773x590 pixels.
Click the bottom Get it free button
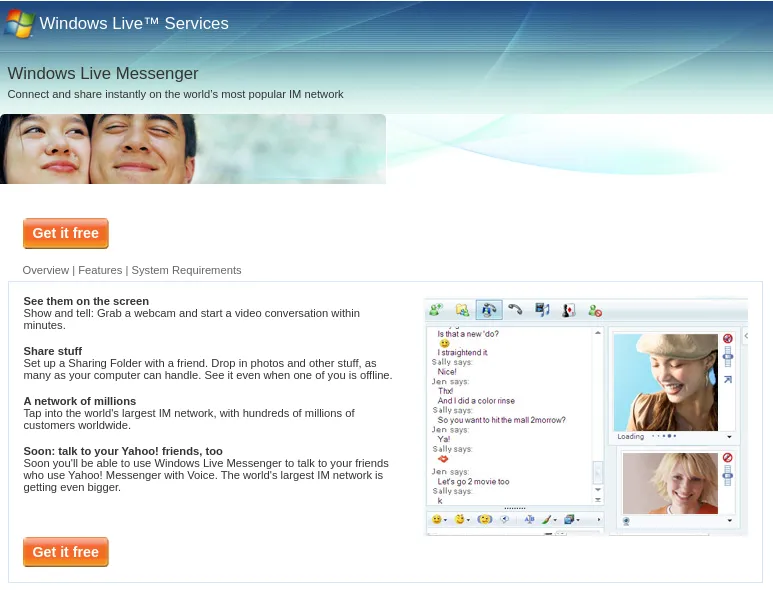(x=66, y=552)
